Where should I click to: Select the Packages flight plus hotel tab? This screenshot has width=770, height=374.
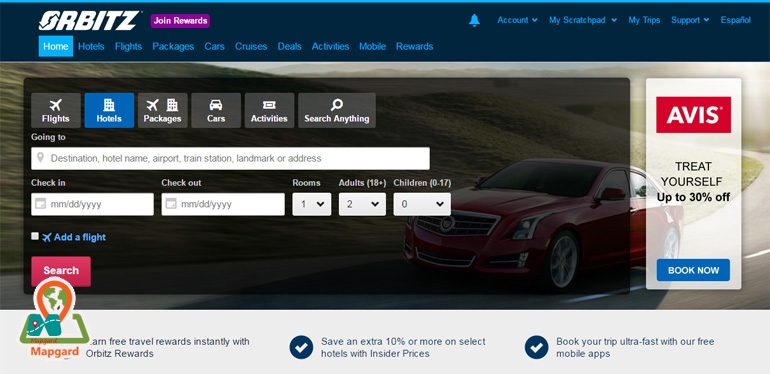coord(163,110)
